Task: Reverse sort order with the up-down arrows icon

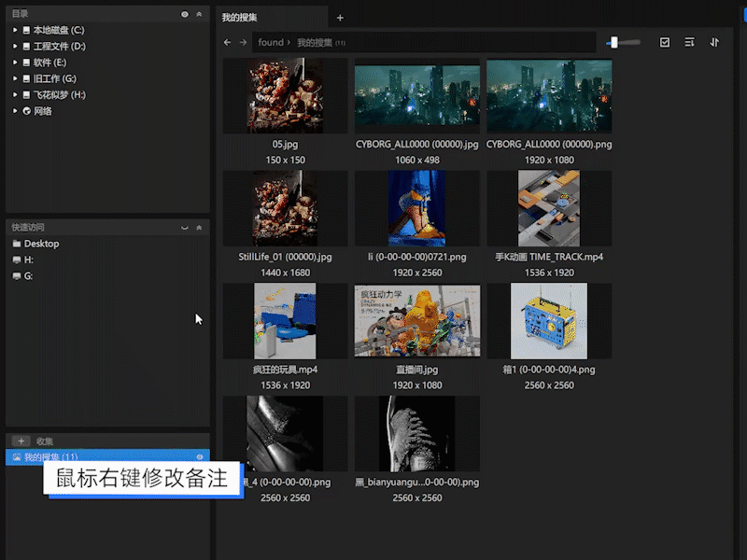Action: pos(714,42)
